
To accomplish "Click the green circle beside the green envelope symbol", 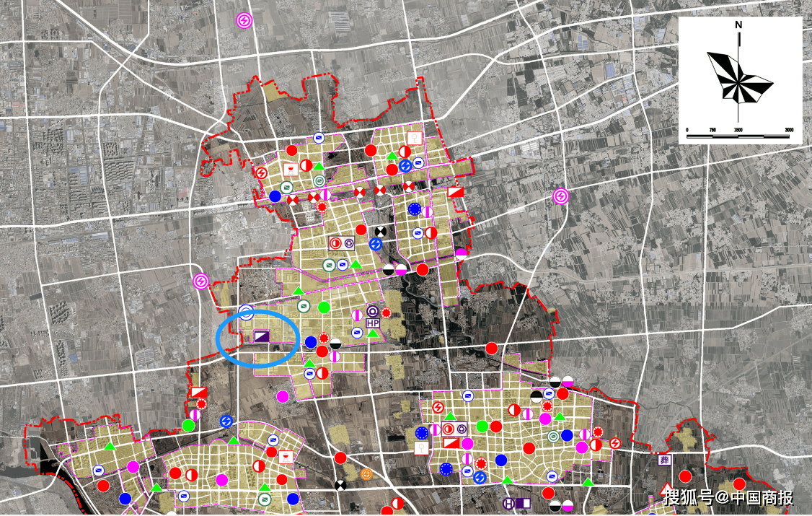I will 325,307.
